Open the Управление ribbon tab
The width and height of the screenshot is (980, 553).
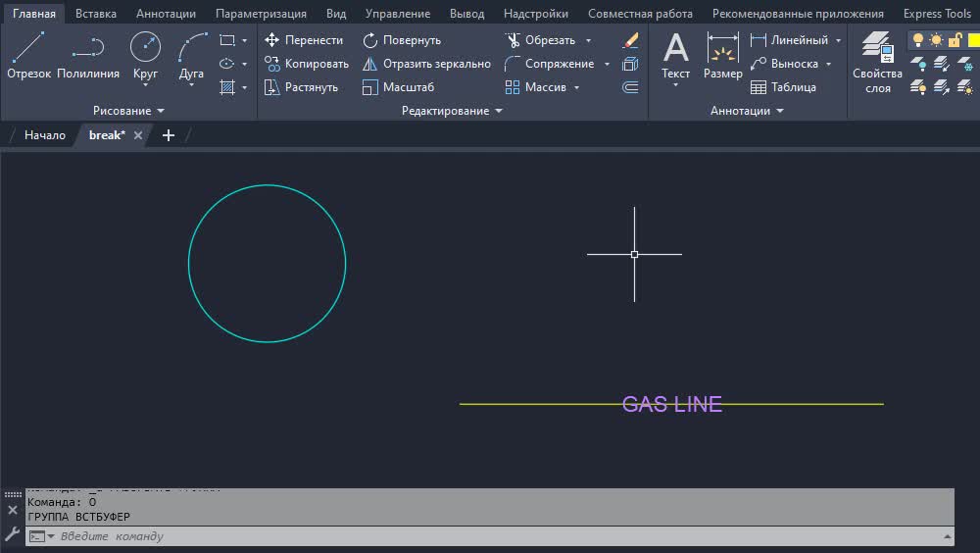tap(398, 13)
